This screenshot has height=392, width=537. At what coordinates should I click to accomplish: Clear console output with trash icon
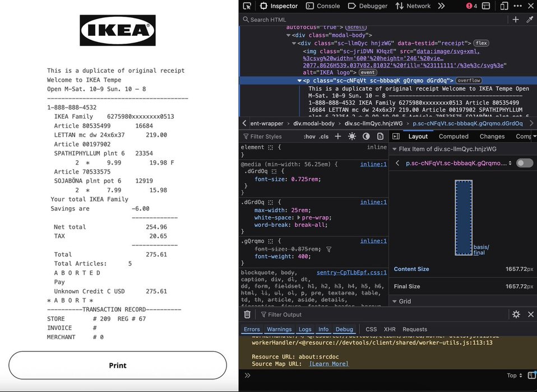point(247,314)
